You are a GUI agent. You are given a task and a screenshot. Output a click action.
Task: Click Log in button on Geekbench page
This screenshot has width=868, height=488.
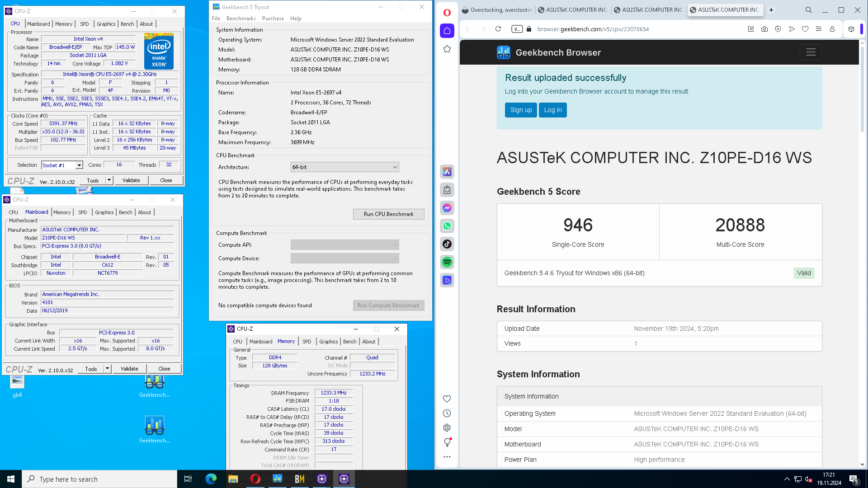pyautogui.click(x=552, y=110)
